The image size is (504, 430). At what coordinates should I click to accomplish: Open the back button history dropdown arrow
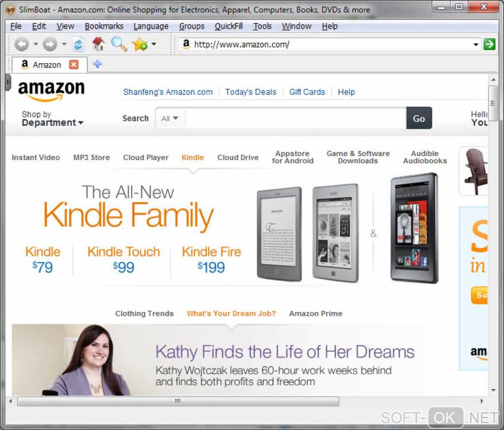click(x=36, y=44)
